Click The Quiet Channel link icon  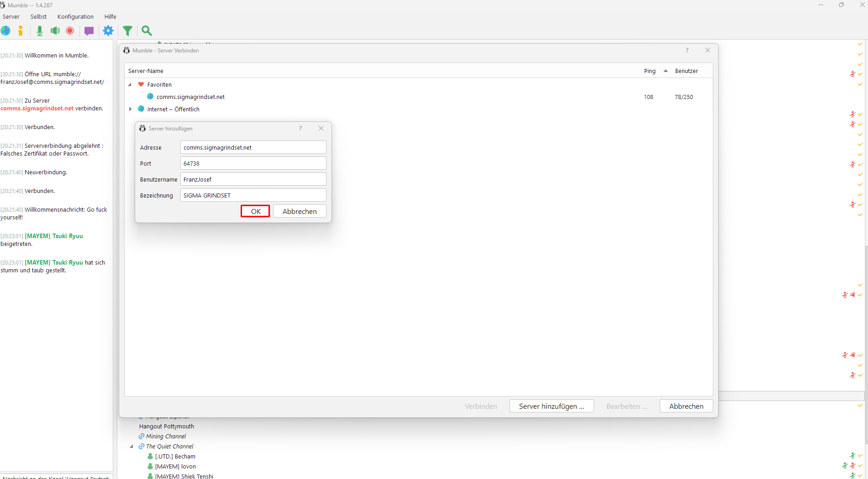point(142,447)
